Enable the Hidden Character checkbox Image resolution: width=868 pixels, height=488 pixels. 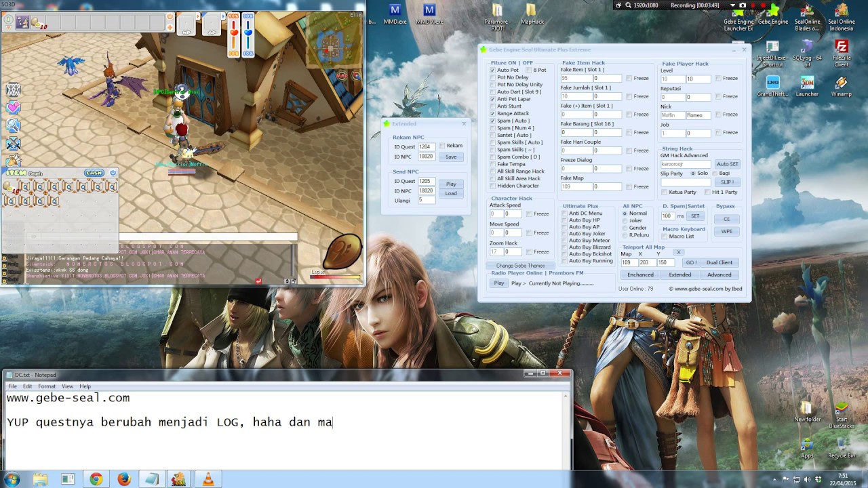coord(493,186)
